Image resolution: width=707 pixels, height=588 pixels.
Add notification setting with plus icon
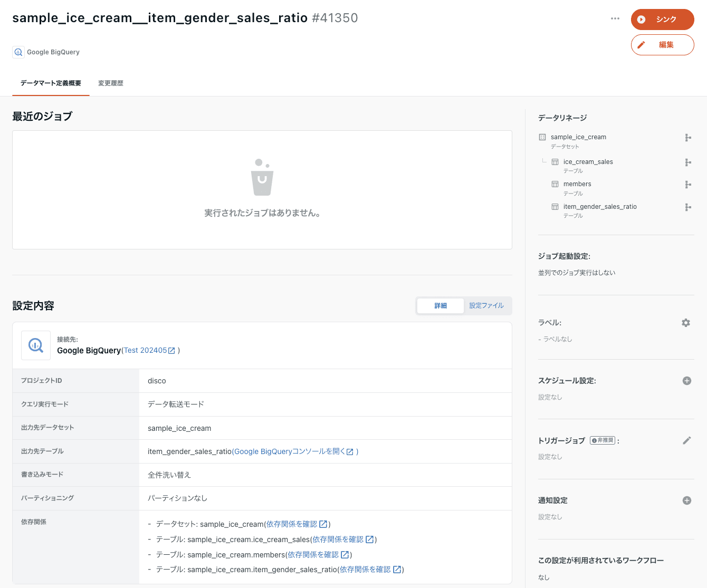(x=687, y=500)
